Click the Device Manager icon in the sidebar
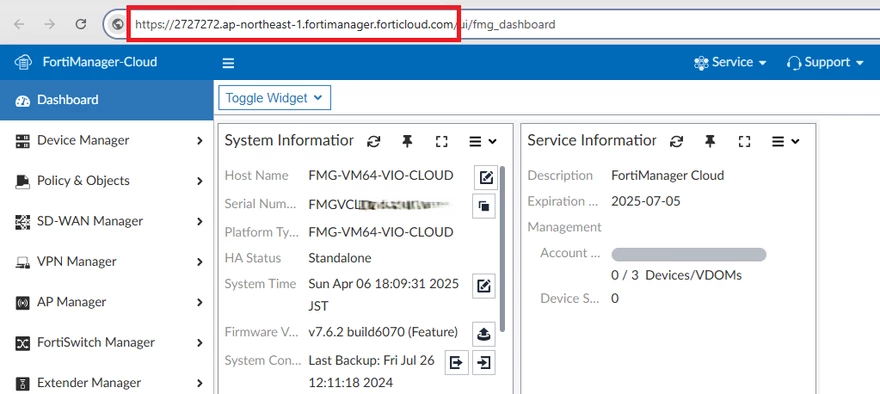Image resolution: width=880 pixels, height=394 pixels. coord(22,141)
